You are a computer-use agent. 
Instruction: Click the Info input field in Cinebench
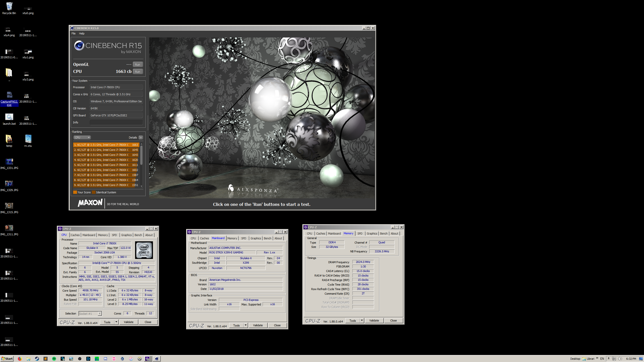pos(116,122)
